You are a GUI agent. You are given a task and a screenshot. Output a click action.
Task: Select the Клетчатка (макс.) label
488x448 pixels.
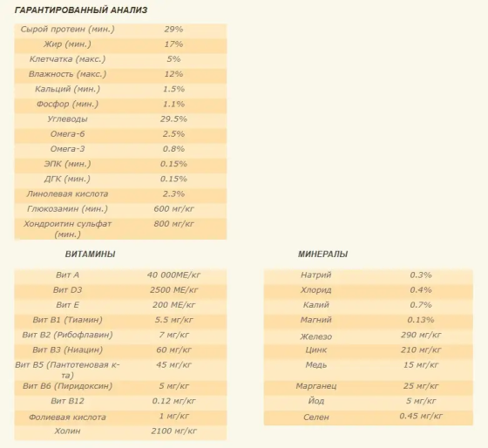68,59
